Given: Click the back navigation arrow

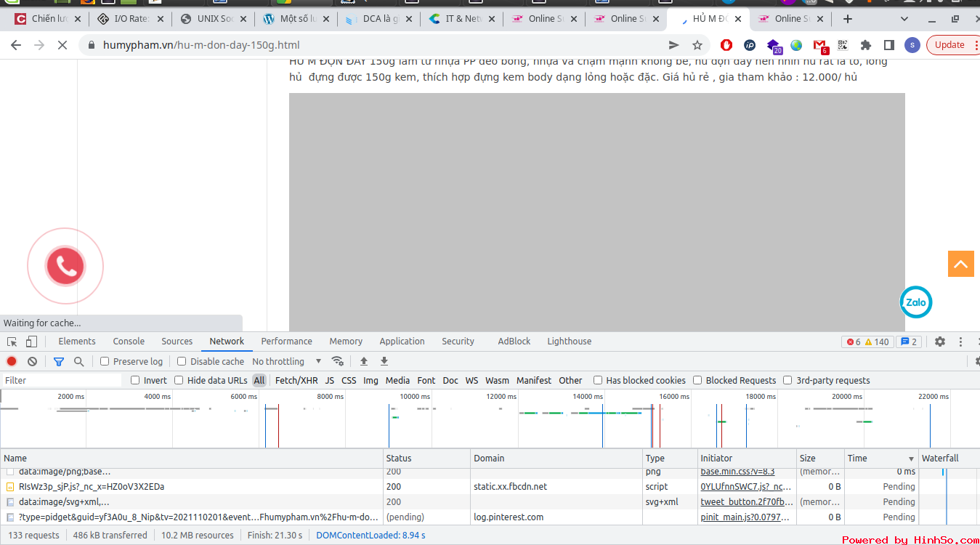Looking at the screenshot, I should click(16, 45).
